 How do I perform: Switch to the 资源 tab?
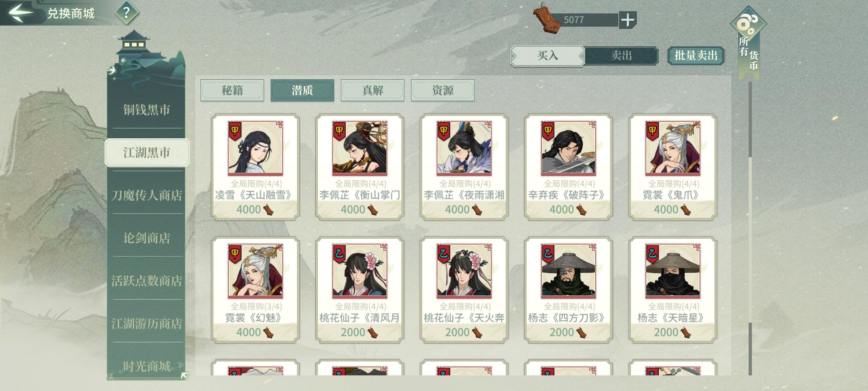point(443,90)
